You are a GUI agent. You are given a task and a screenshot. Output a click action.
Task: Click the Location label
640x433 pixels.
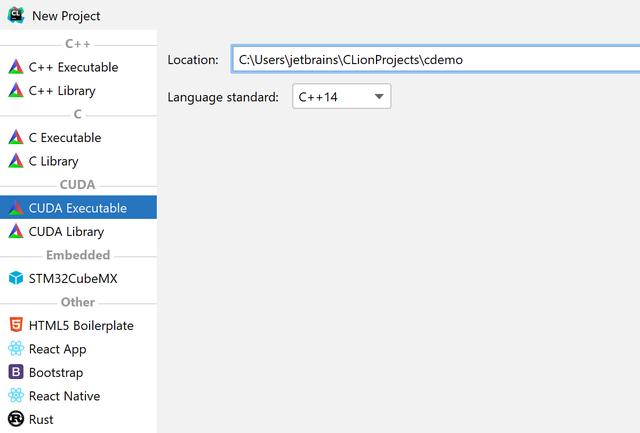tap(193, 60)
